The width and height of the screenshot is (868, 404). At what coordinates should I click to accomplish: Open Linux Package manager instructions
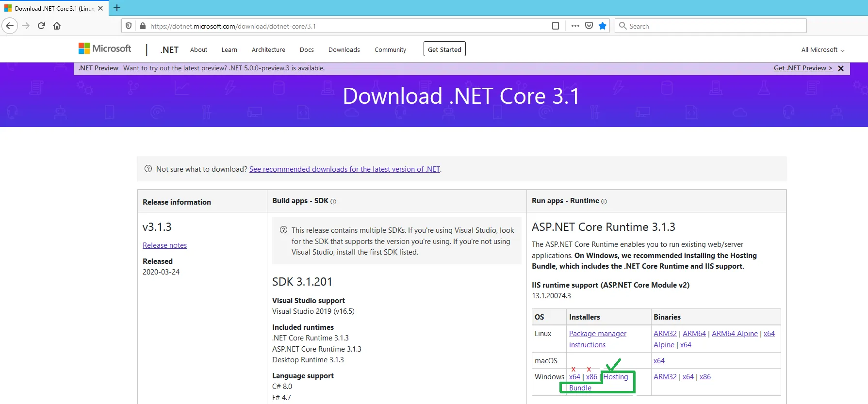tap(598, 339)
